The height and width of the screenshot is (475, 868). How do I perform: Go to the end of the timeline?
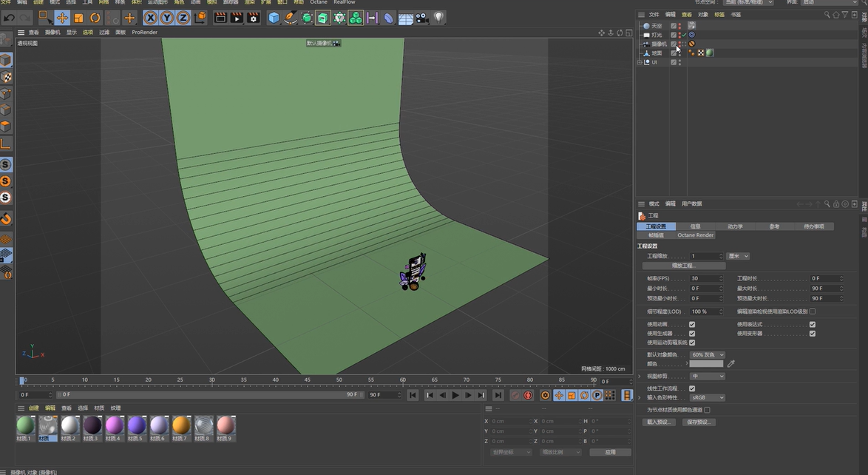coord(498,395)
